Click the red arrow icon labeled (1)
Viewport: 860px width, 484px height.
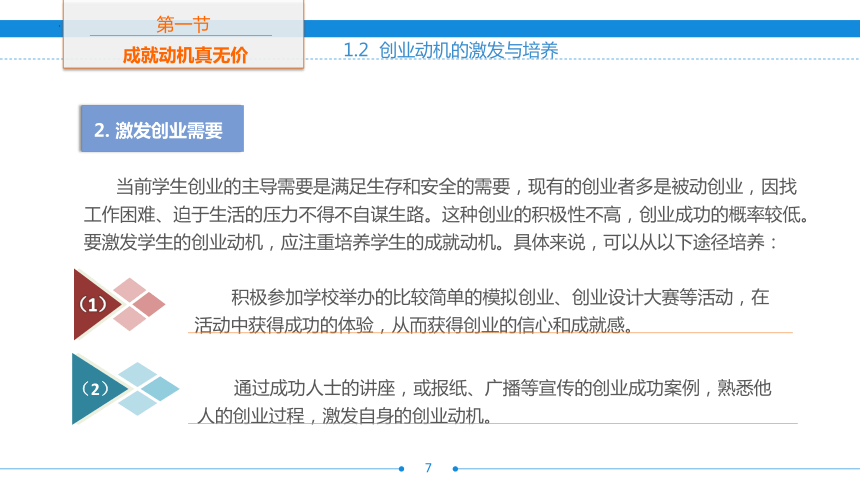(97, 305)
